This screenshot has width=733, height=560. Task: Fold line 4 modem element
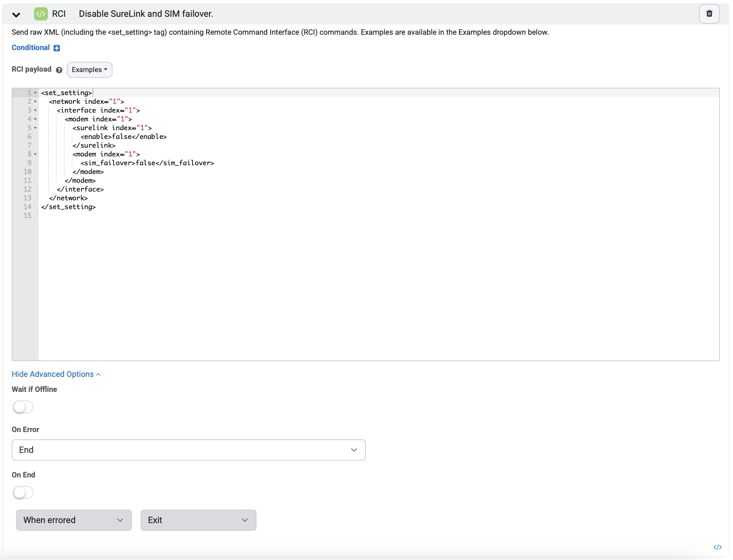(35, 119)
